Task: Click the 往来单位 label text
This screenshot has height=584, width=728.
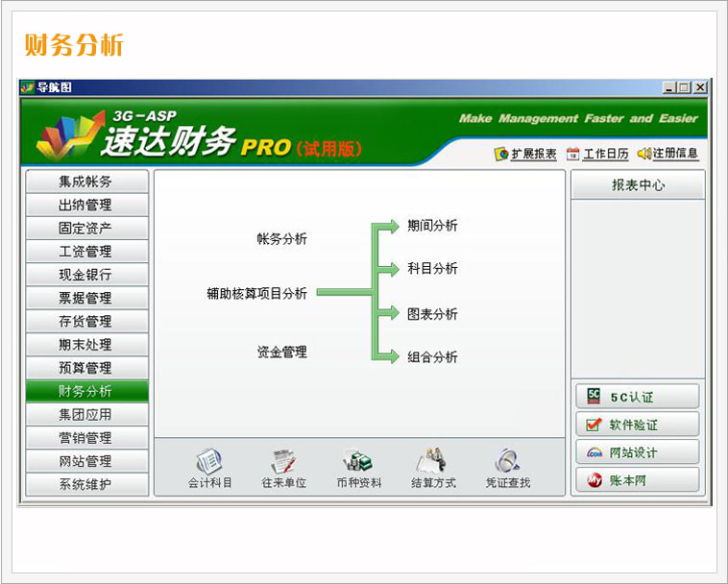Action: click(x=283, y=483)
